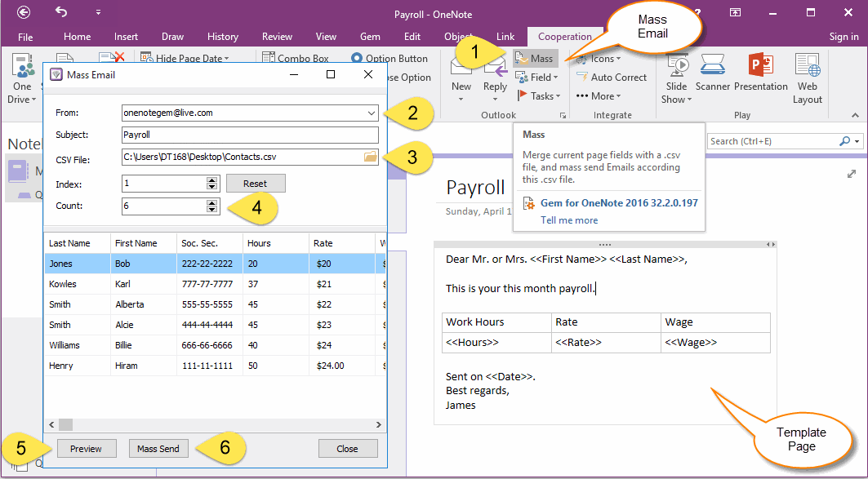Open the Ribbon Display Options
The image size is (868, 479).
click(735, 13)
